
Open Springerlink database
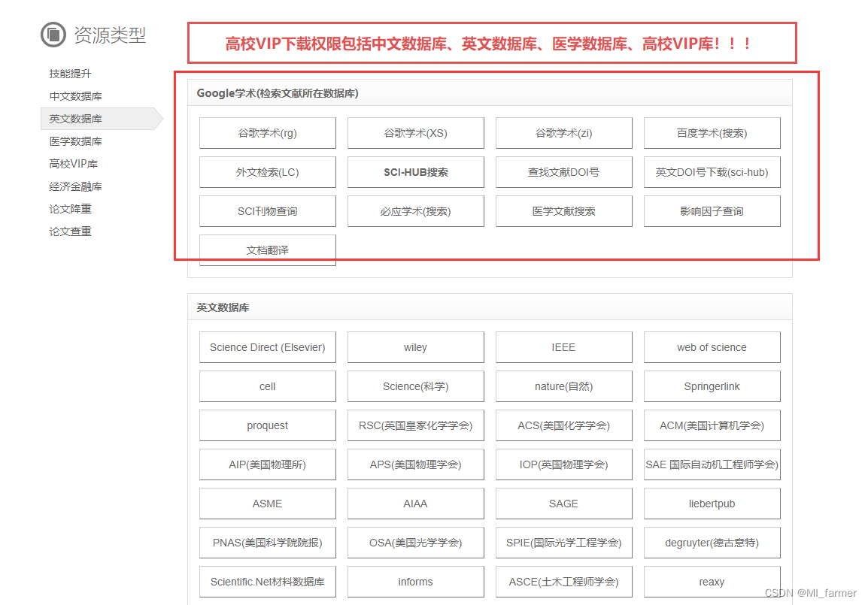click(x=712, y=386)
